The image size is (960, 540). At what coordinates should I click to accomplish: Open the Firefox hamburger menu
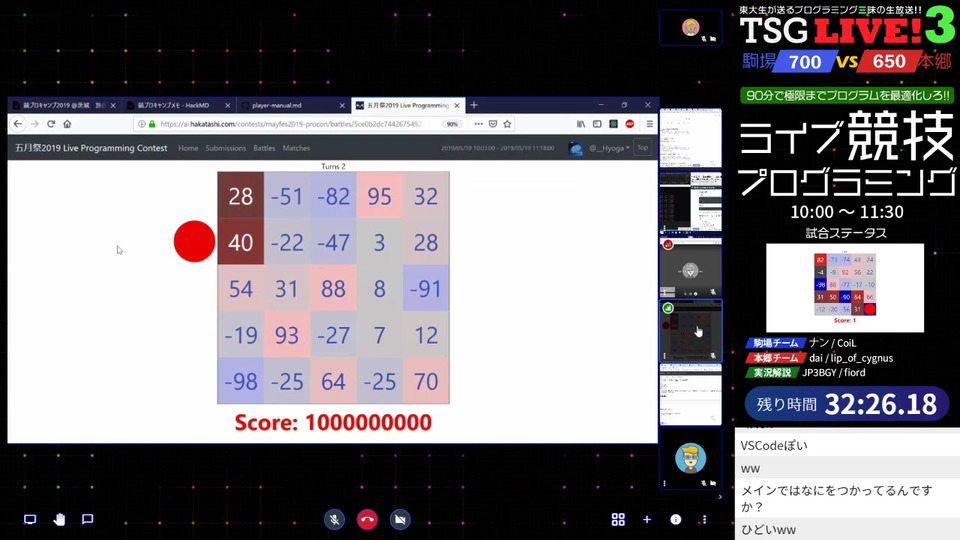click(650, 124)
